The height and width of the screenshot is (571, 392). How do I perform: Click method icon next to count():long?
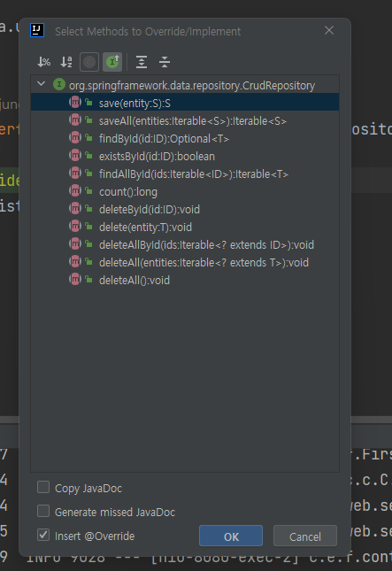coord(75,191)
